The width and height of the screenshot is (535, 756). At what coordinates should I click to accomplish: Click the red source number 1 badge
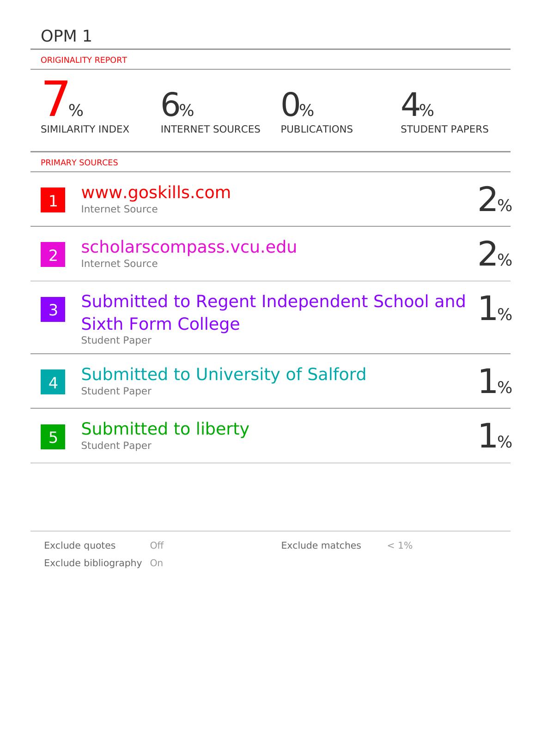(53, 200)
